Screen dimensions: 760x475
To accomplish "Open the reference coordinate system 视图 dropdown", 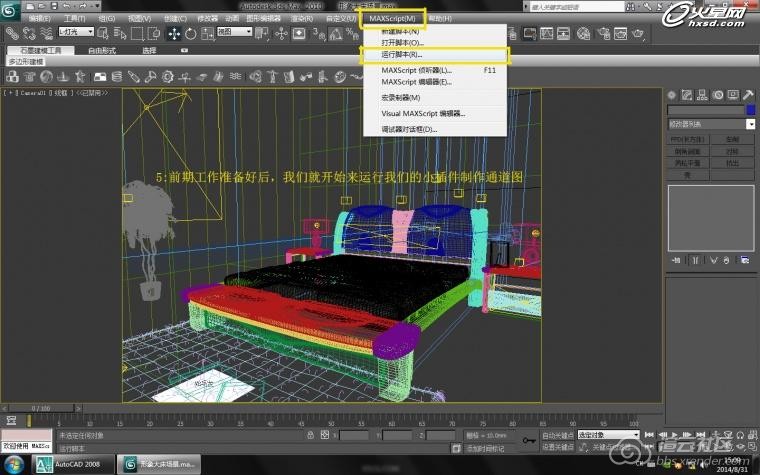I will pyautogui.click(x=234, y=32).
